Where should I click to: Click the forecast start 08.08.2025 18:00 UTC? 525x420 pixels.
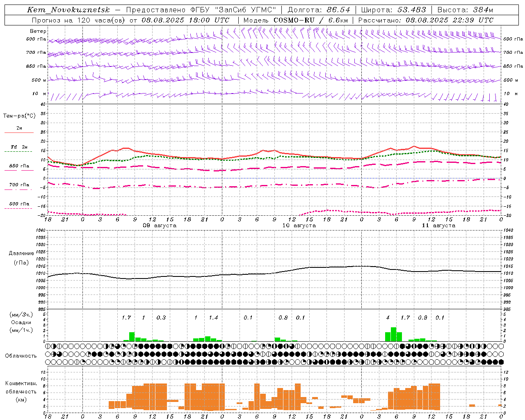tap(185, 20)
